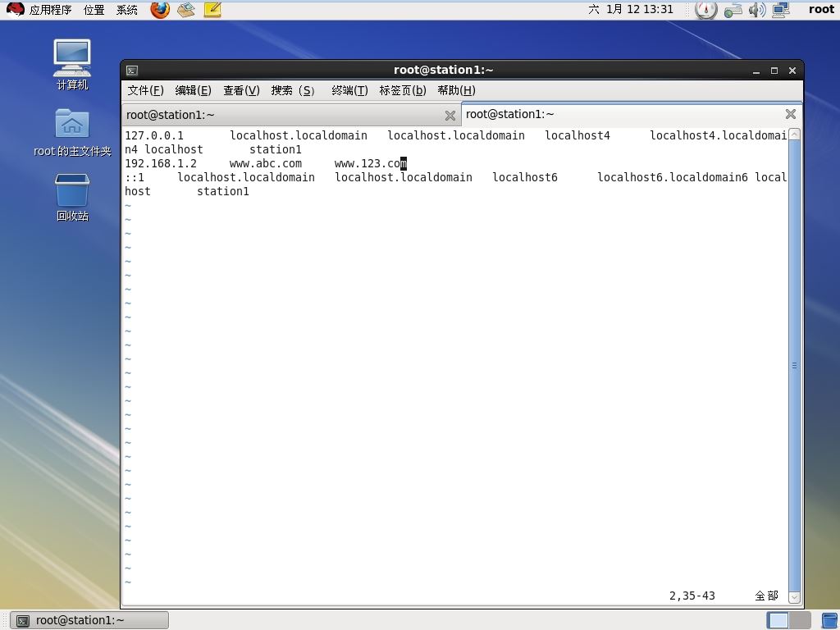Click station1 on the second line

(x=276, y=149)
